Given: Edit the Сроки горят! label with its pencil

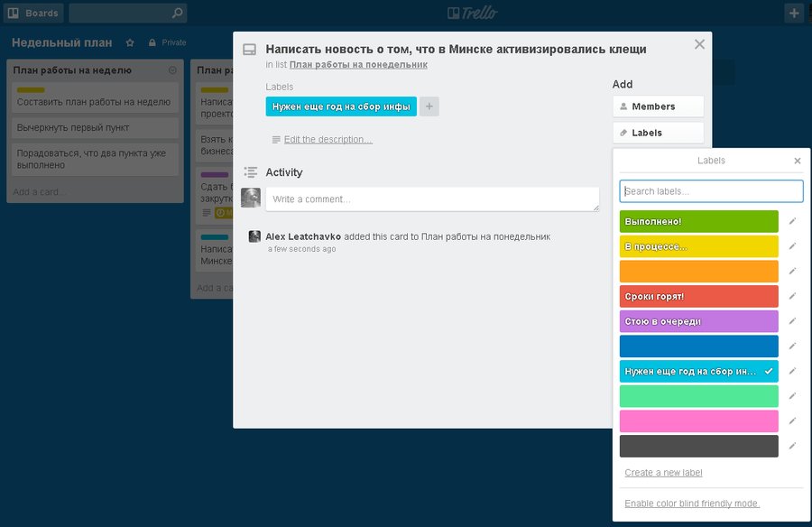Looking at the screenshot, I should (x=792, y=296).
